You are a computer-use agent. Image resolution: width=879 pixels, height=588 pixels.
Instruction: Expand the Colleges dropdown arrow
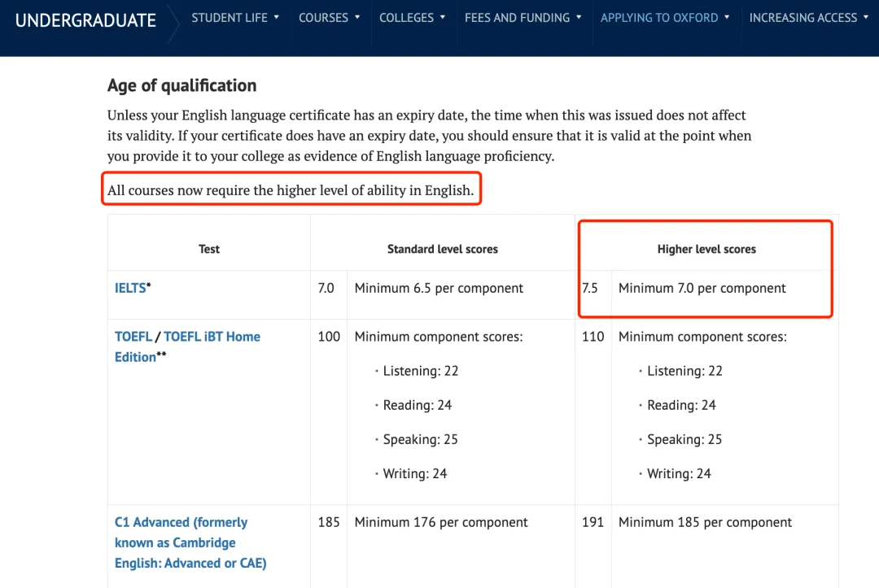442,17
